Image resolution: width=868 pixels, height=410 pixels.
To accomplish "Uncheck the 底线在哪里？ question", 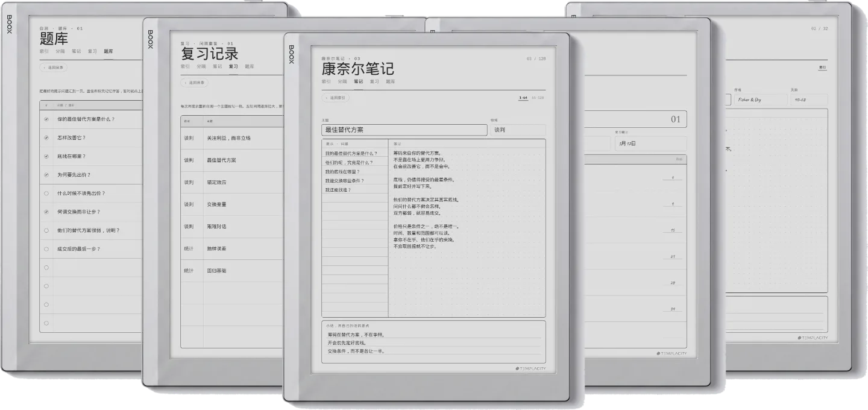I will coord(46,157).
